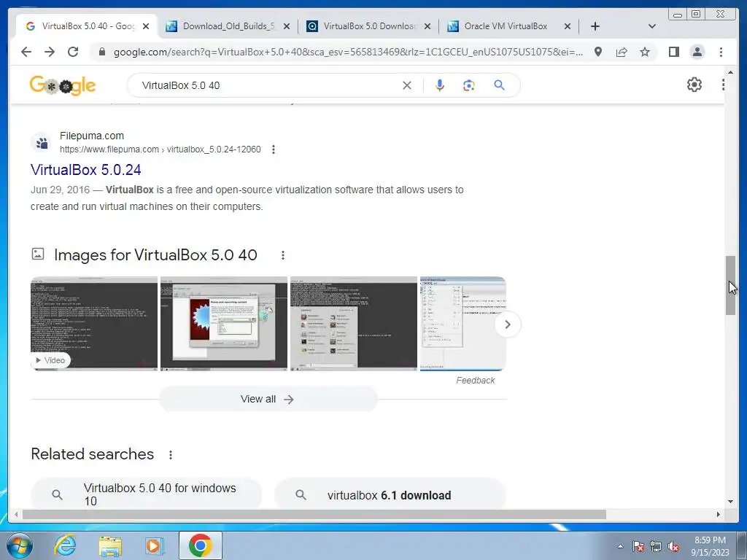Open Windows Media Player from taskbar

(x=155, y=545)
